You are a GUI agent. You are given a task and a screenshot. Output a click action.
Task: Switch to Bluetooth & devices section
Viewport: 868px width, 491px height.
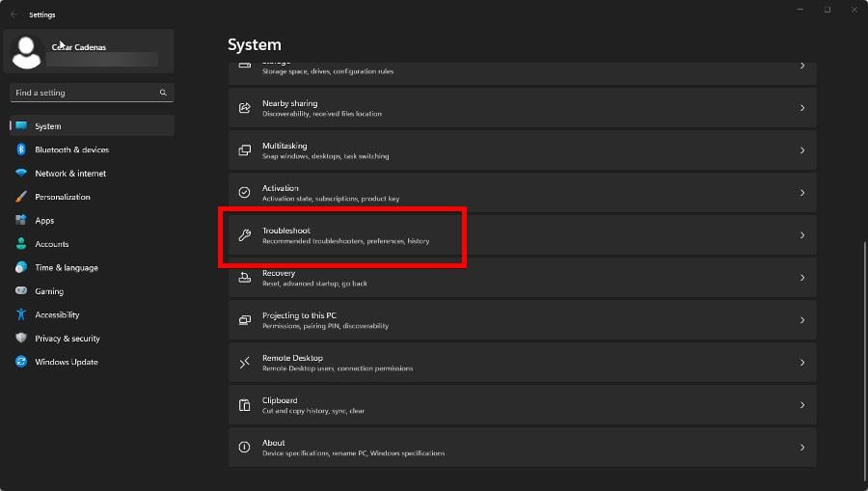coord(71,150)
